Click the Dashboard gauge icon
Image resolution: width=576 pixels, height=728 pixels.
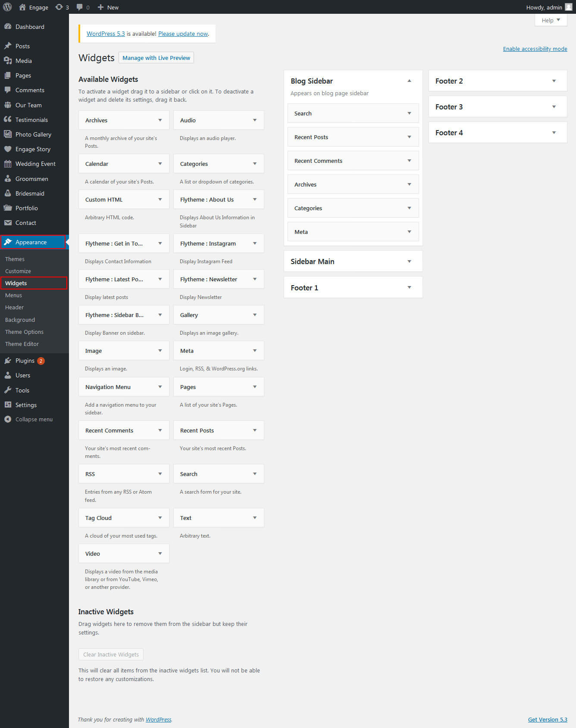(8, 26)
